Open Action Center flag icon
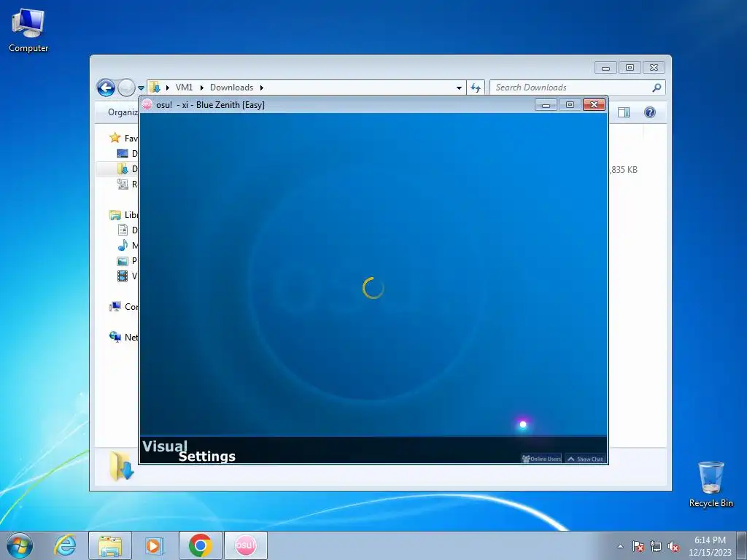The height and width of the screenshot is (560, 747). pos(638,546)
